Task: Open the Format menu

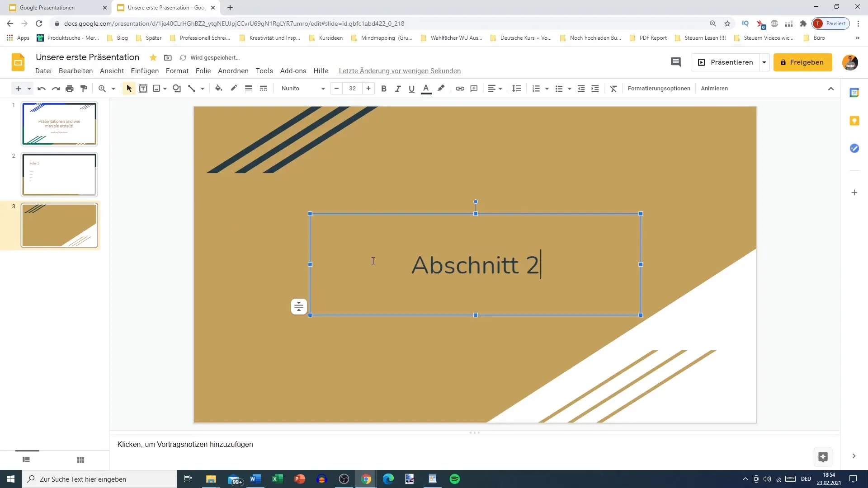Action: pos(177,71)
